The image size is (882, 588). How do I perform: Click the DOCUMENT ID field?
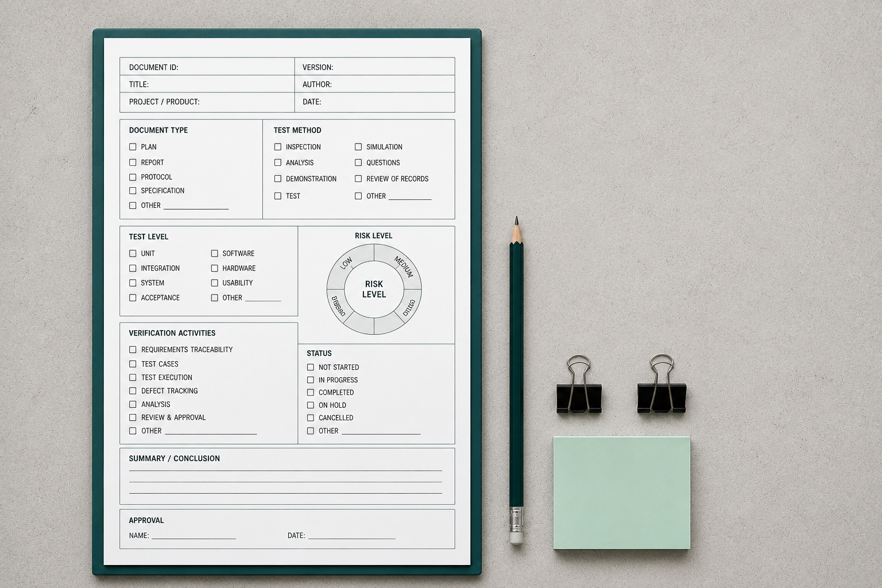tap(207, 67)
